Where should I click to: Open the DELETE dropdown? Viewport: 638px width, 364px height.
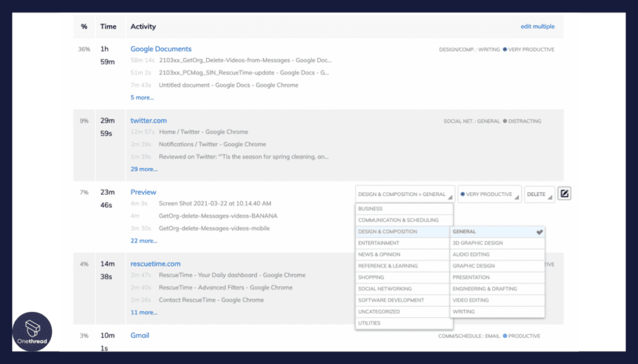click(540, 194)
